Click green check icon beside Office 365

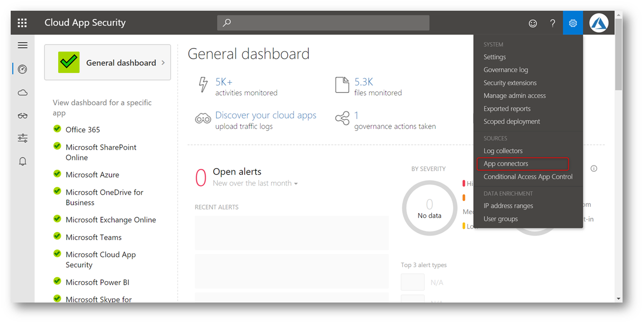pos(57,129)
